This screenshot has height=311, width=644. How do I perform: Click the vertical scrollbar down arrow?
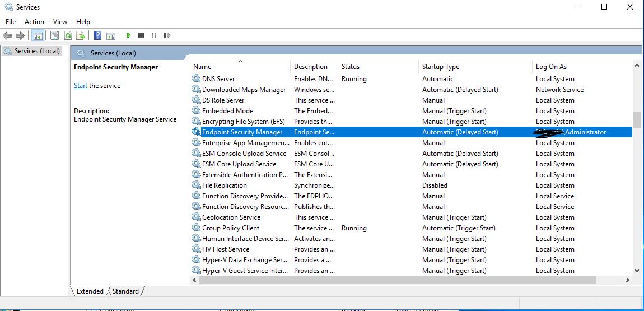click(637, 270)
